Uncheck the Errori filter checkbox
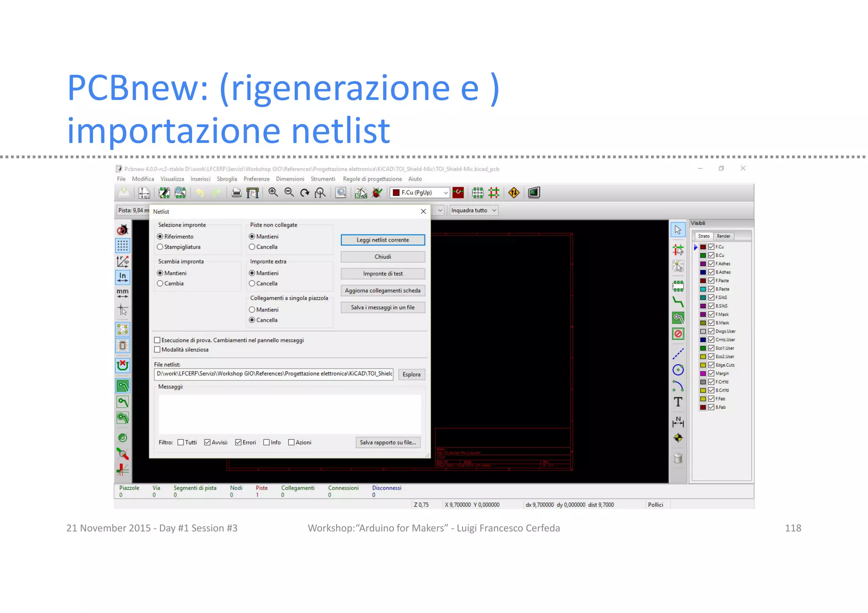 pos(238,442)
